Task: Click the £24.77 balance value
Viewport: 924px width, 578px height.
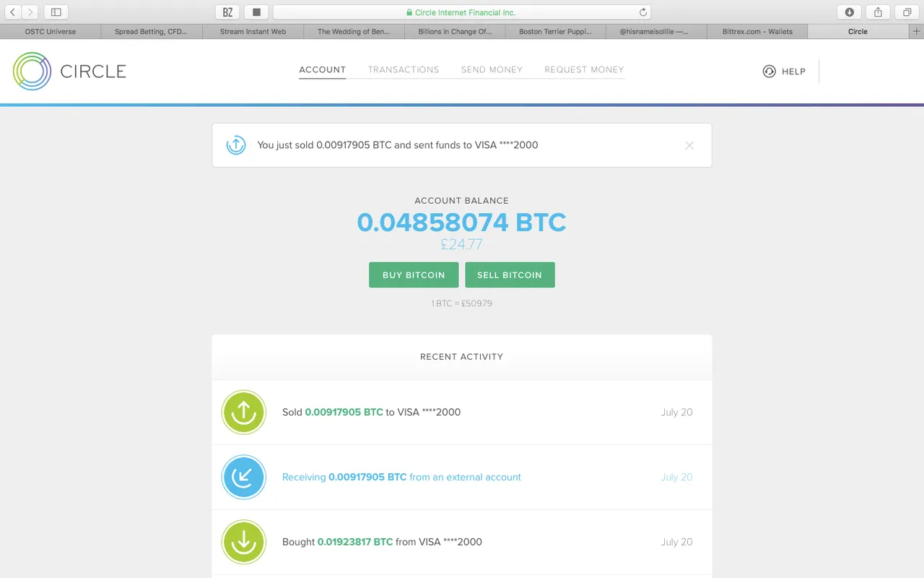Action: pos(462,245)
